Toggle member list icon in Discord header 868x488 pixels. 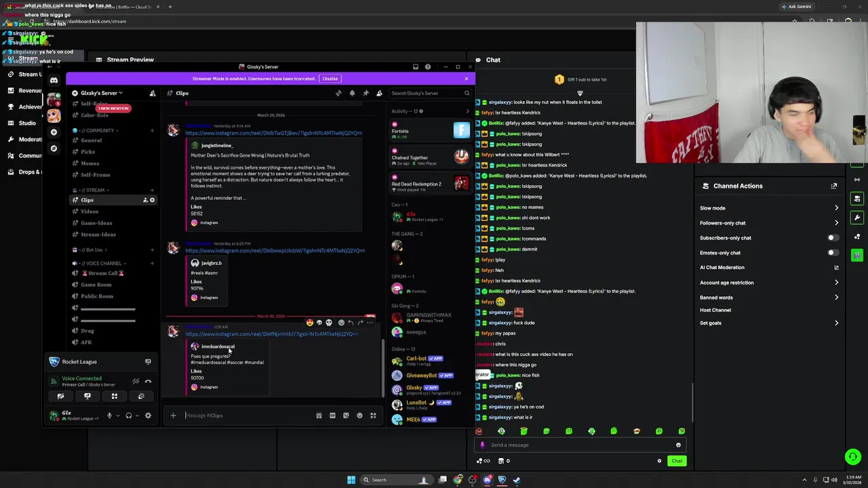pyautogui.click(x=379, y=93)
